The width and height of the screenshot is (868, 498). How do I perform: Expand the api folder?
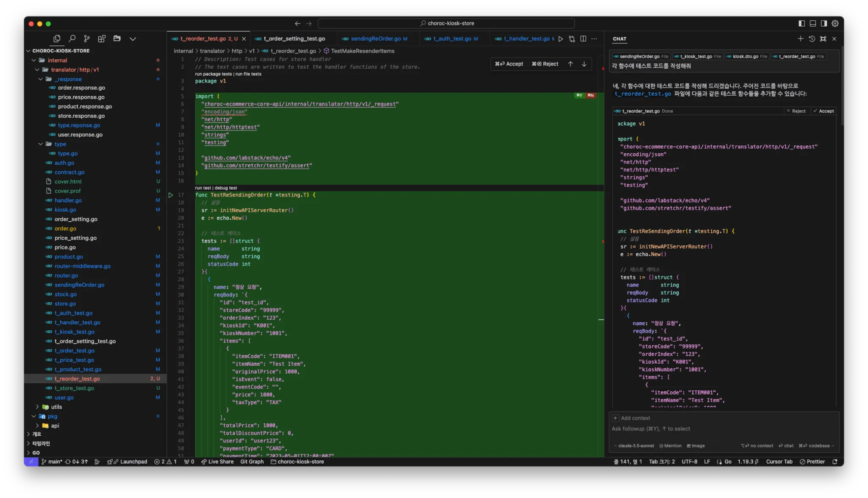click(x=55, y=425)
